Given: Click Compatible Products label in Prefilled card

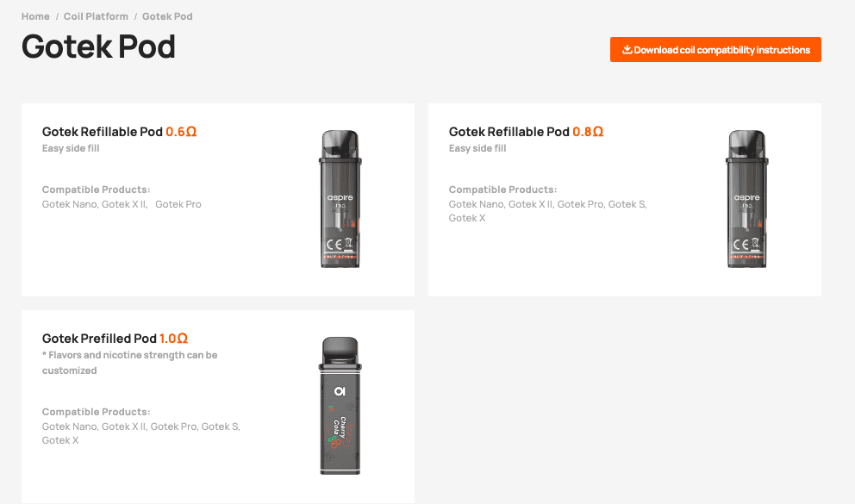Looking at the screenshot, I should pyautogui.click(x=96, y=412).
